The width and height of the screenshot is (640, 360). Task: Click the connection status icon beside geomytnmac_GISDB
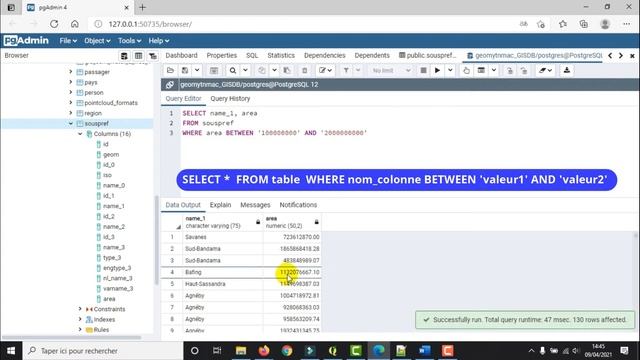click(169, 84)
